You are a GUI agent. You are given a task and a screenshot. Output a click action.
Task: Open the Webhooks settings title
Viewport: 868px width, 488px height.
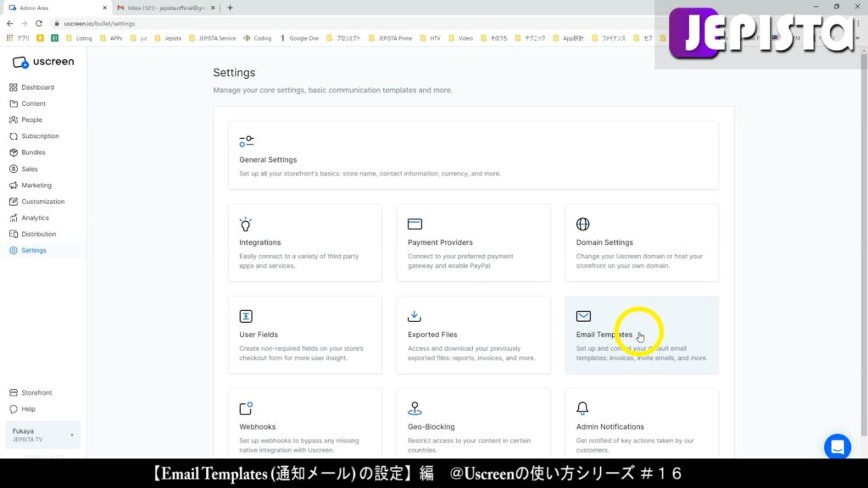(258, 427)
